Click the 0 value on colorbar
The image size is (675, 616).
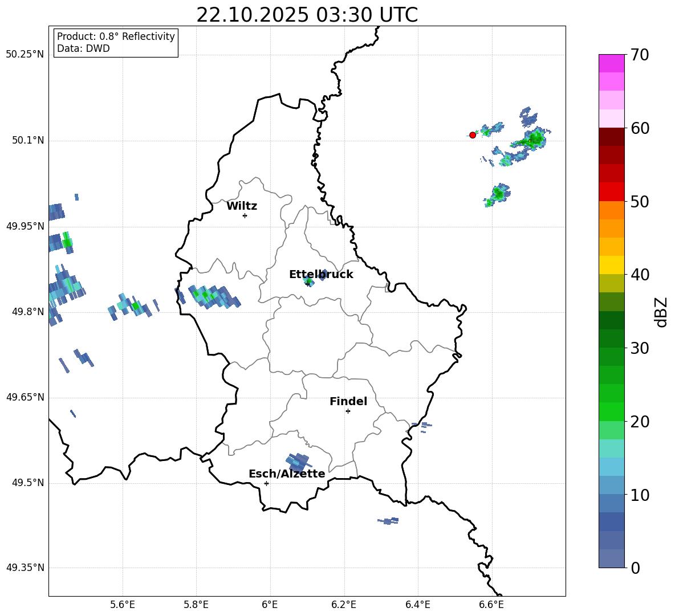click(x=635, y=568)
